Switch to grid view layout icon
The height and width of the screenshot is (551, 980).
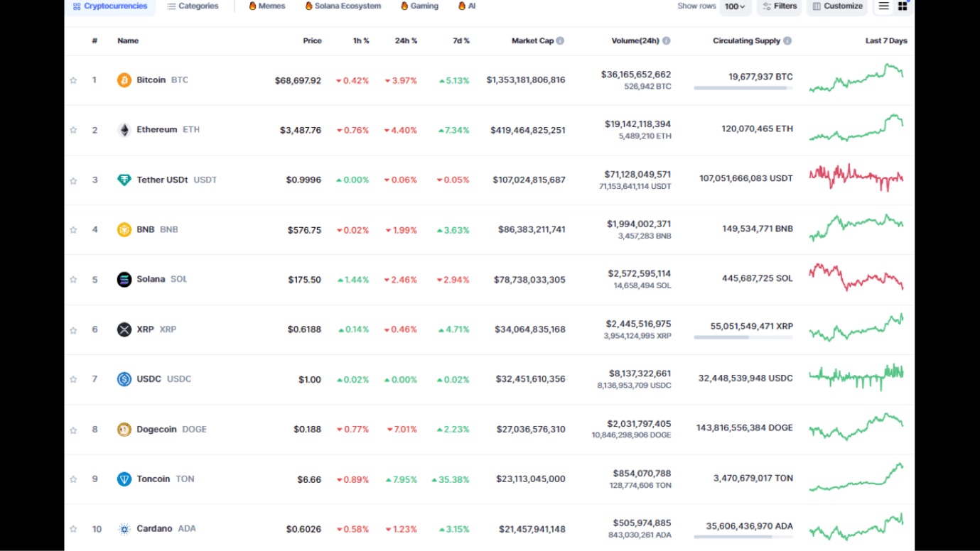[x=903, y=6]
